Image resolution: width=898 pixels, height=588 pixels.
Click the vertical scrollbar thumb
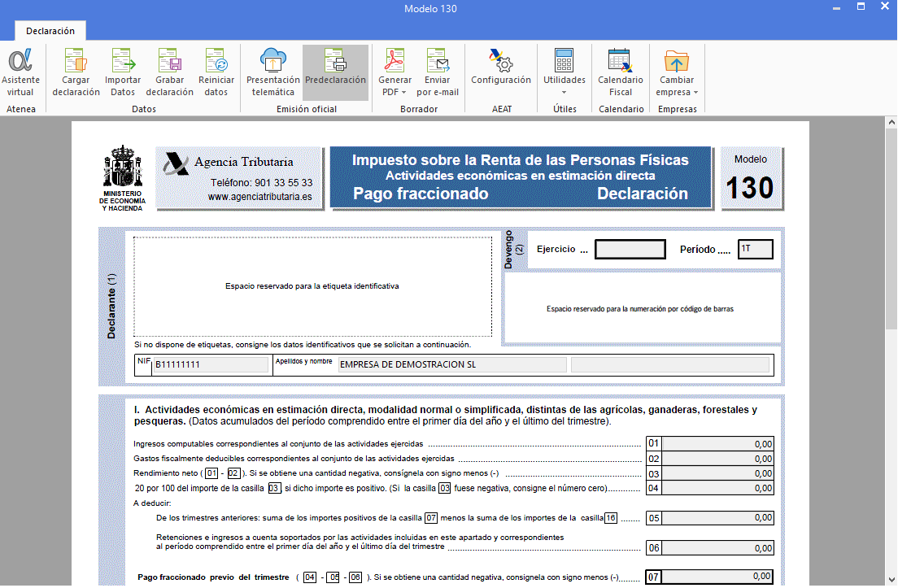point(891,228)
